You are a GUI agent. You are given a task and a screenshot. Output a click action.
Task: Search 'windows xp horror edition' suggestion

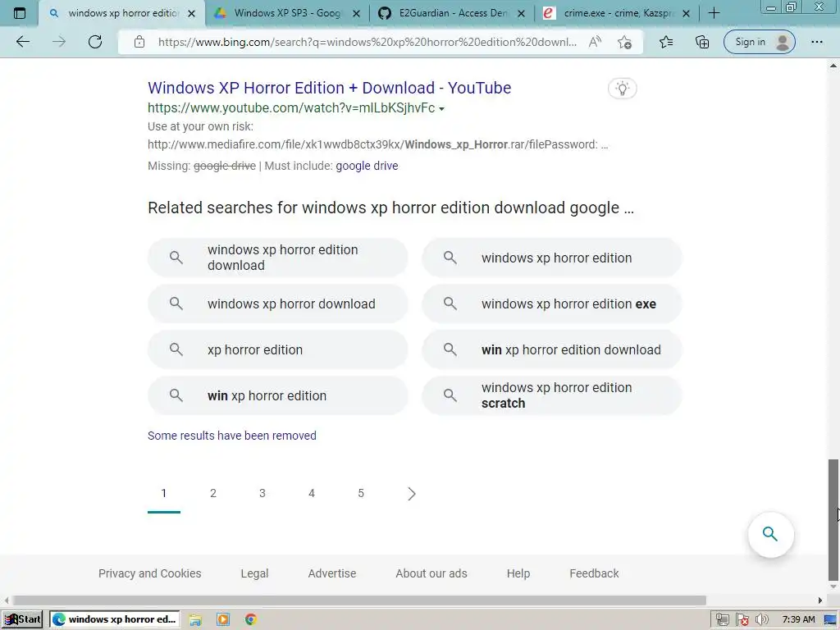(552, 258)
